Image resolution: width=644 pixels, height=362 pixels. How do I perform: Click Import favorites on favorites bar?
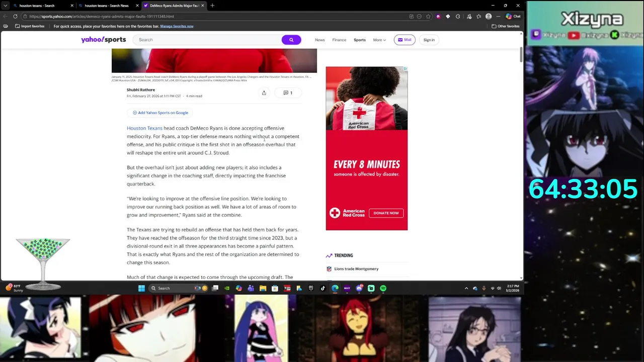(30, 26)
